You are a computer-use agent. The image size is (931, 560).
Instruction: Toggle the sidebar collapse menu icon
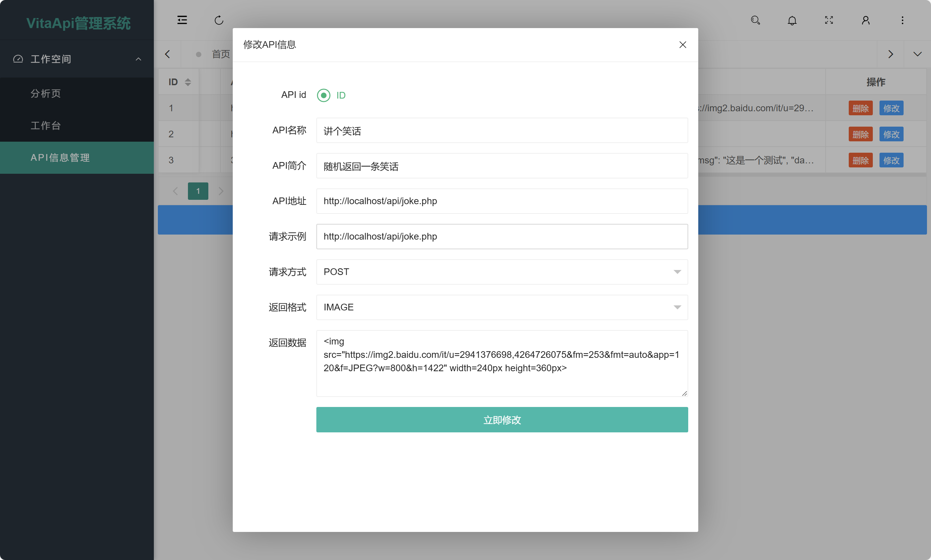pyautogui.click(x=182, y=20)
